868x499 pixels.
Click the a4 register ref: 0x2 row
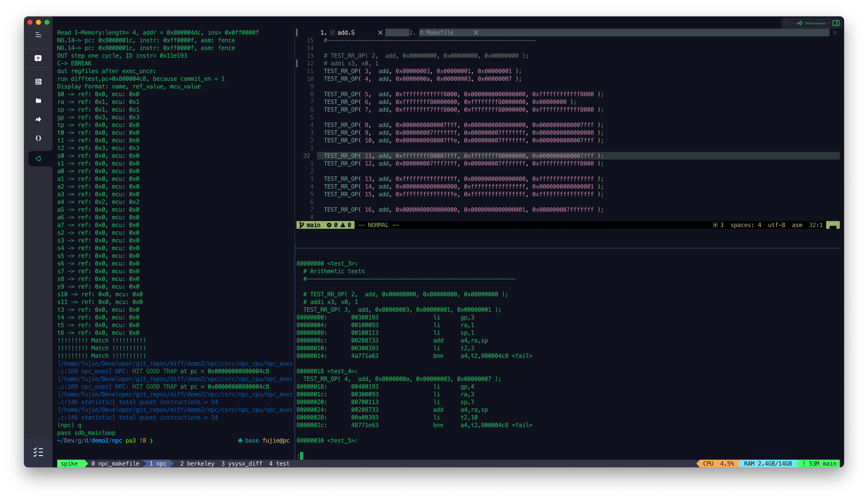tap(98, 202)
